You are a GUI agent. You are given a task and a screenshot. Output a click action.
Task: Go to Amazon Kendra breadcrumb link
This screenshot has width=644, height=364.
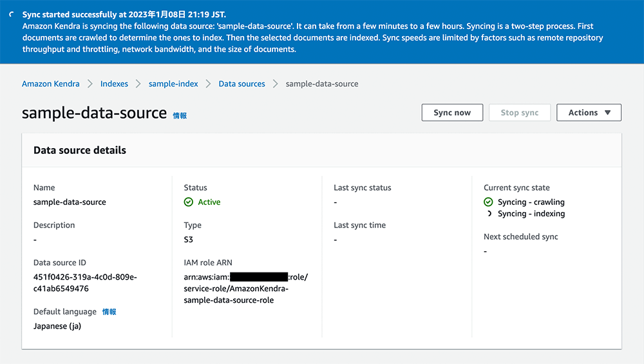50,84
